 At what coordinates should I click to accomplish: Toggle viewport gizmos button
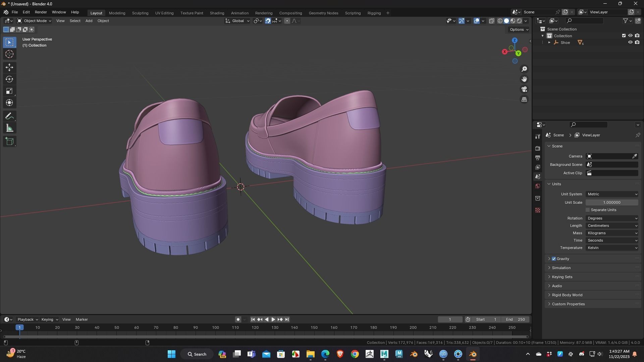click(462, 21)
